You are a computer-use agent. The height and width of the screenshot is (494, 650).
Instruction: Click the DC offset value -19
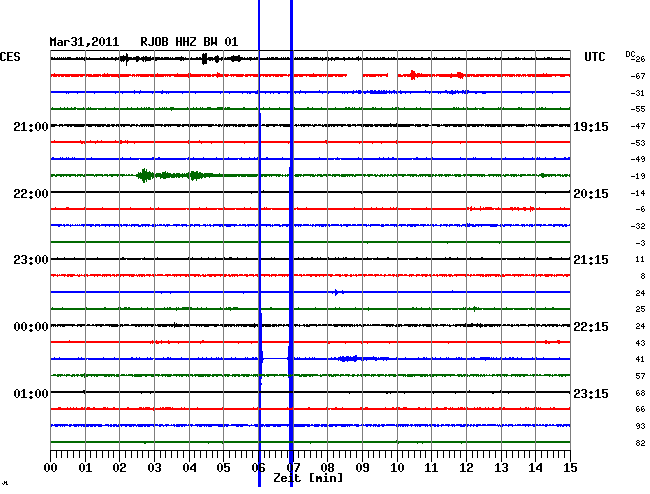(x=638, y=176)
